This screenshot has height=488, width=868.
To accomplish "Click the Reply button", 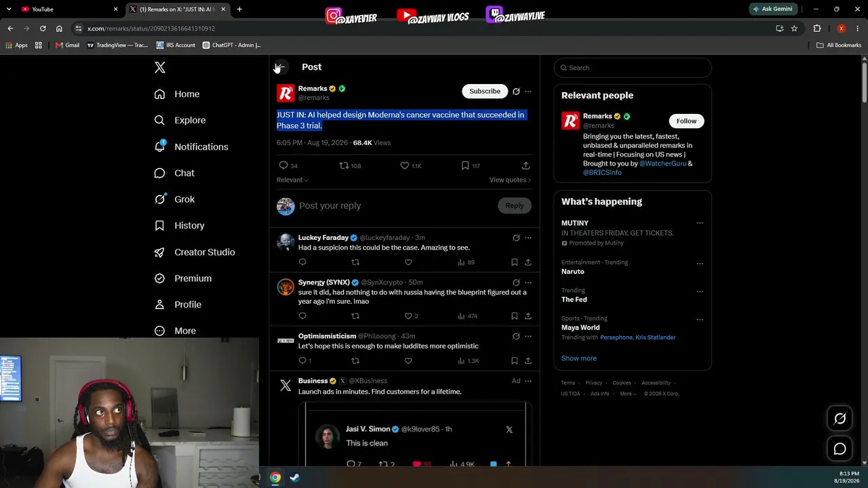I will (514, 205).
